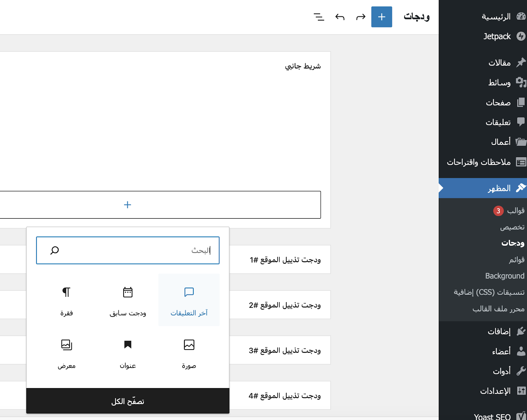Click تصفّح الكل browse all button
Image resolution: width=527 pixels, height=420 pixels.
[x=128, y=401]
